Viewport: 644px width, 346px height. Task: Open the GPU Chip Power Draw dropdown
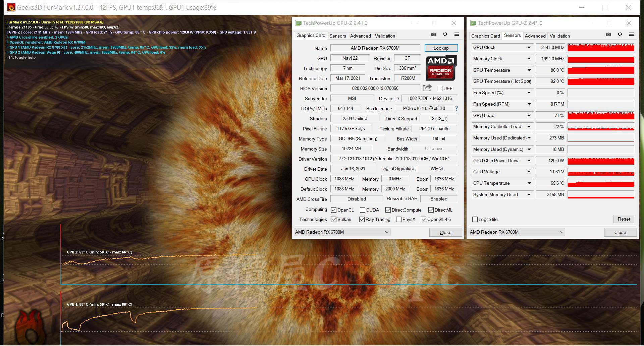529,161
